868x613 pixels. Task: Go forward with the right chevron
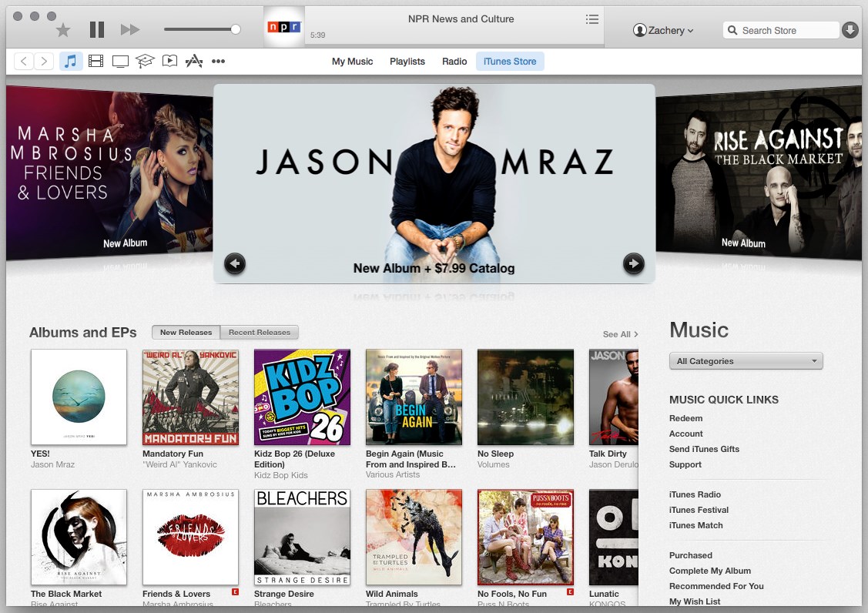pos(44,61)
